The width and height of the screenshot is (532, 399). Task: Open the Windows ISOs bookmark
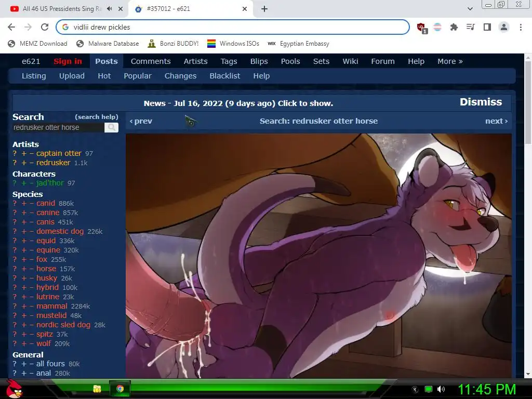click(233, 44)
